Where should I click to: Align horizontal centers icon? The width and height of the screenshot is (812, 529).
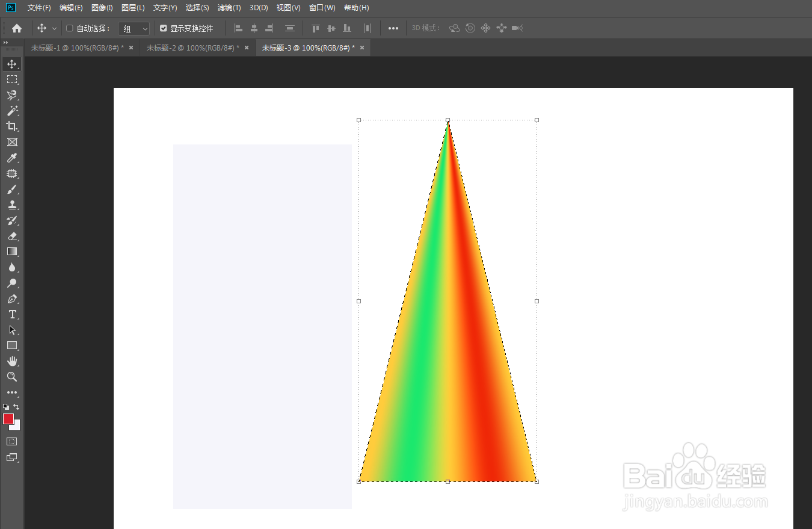(x=254, y=28)
